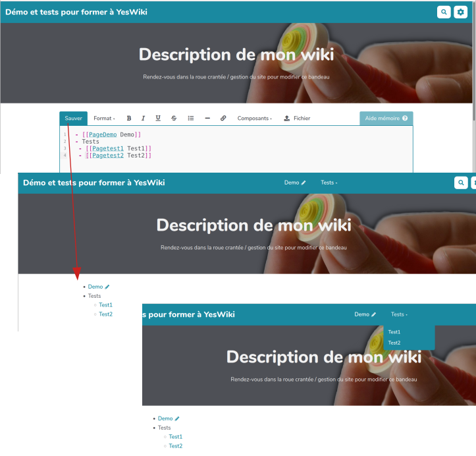Apply italic formatting to text
The height and width of the screenshot is (456, 476).
click(143, 119)
